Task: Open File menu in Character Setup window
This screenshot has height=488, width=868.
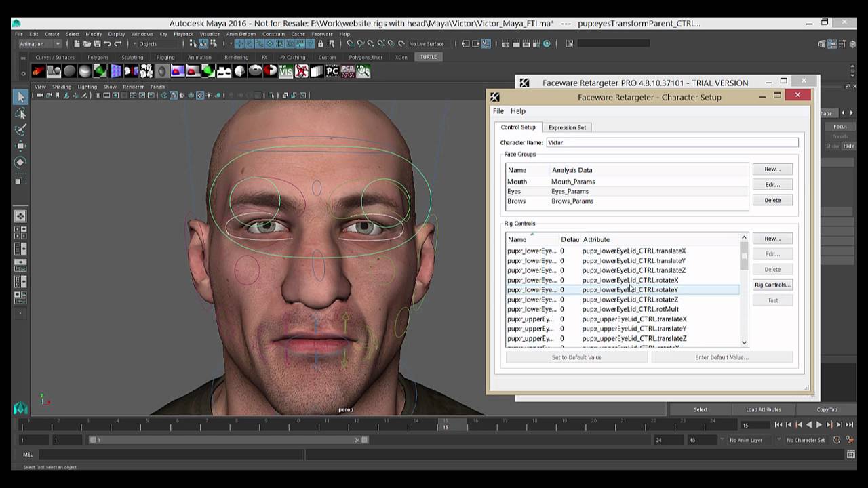Action: [498, 111]
